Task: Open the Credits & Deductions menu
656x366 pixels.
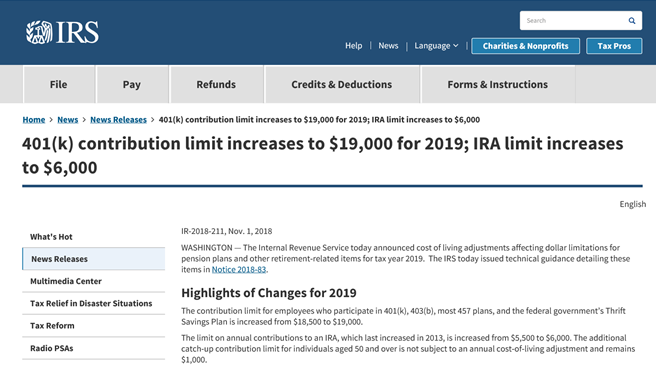Action: [x=342, y=84]
